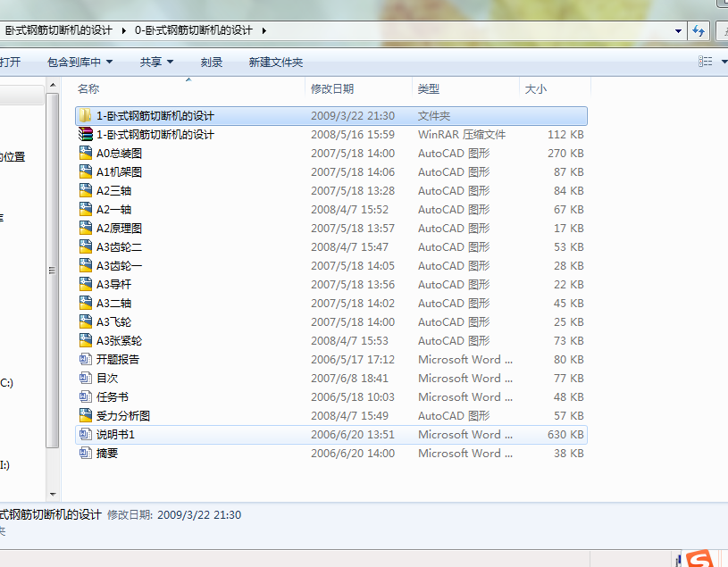Image resolution: width=728 pixels, height=567 pixels.
Task: Open the Change your view icon on toolbar
Action: (703, 62)
